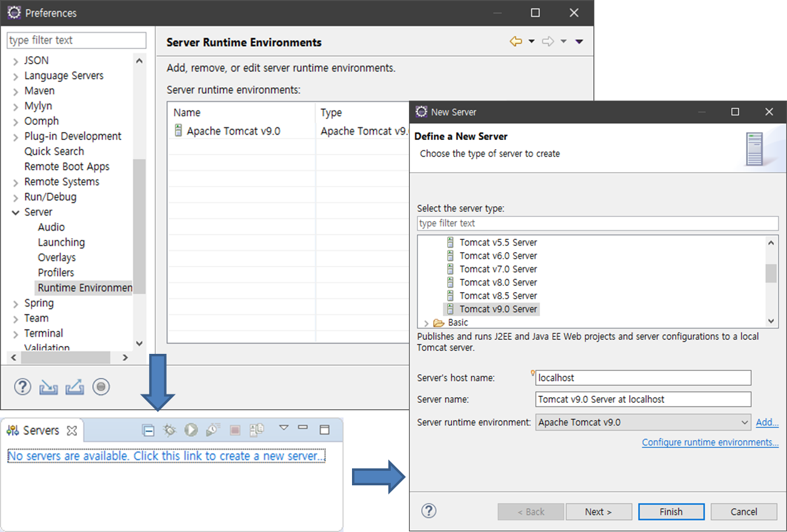
Task: Select Runtime Environments preferences item
Action: click(x=84, y=288)
